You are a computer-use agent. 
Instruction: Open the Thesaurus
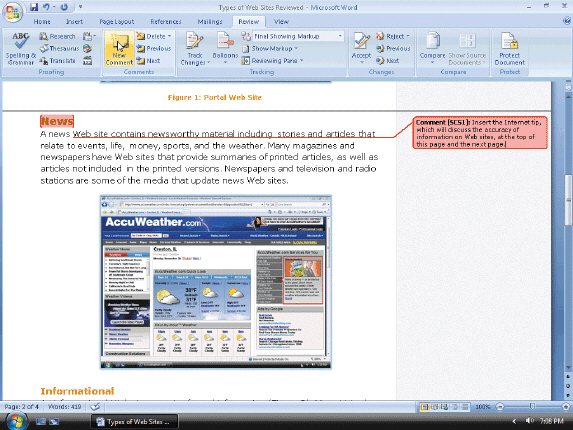pos(59,48)
